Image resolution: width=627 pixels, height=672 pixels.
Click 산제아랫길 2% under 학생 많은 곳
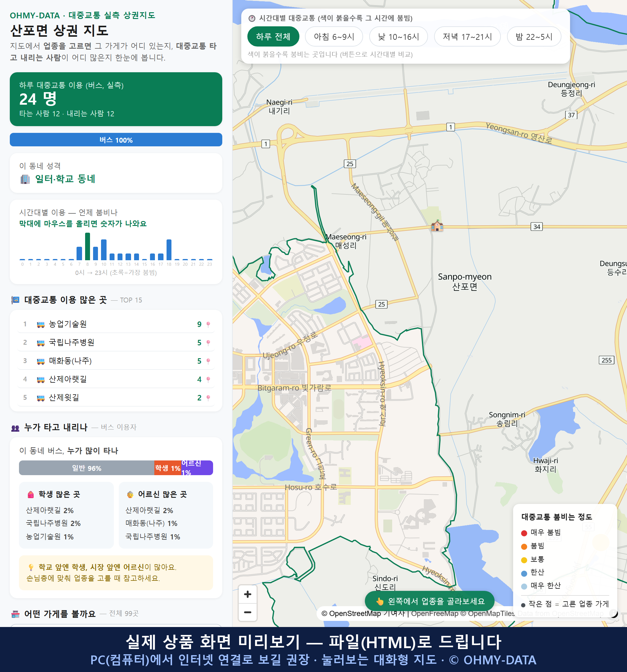coord(50,510)
